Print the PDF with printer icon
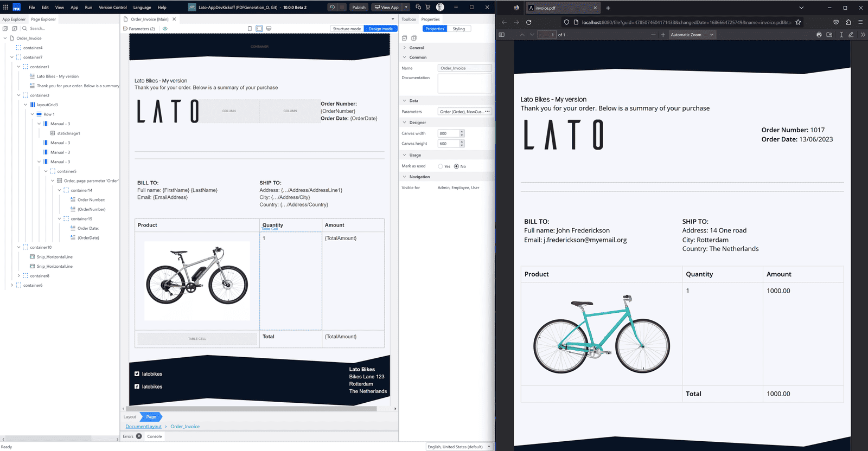The width and height of the screenshot is (868, 451). click(819, 35)
